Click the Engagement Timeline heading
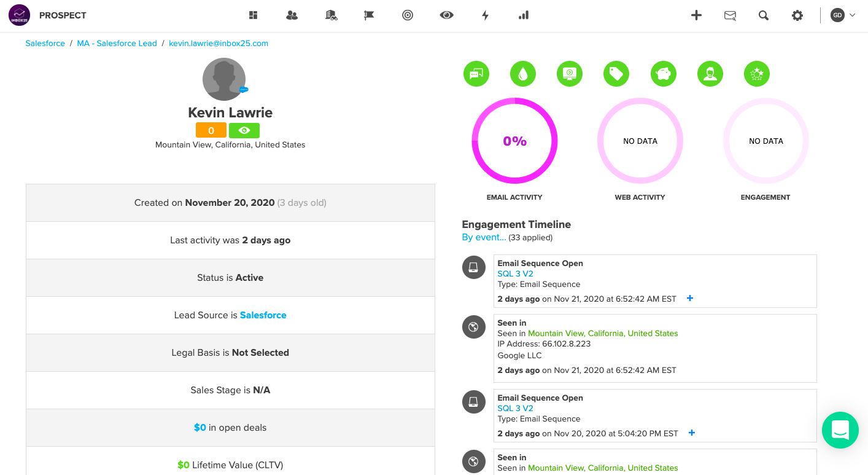The height and width of the screenshot is (475, 868). click(x=516, y=224)
